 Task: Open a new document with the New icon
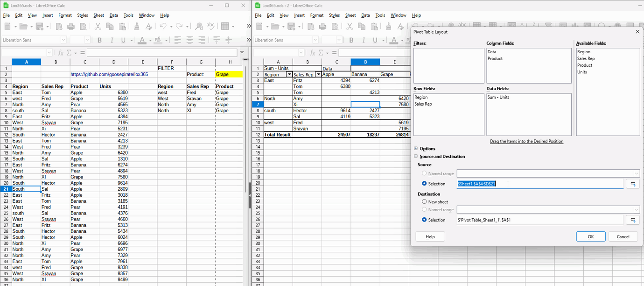coord(7,26)
